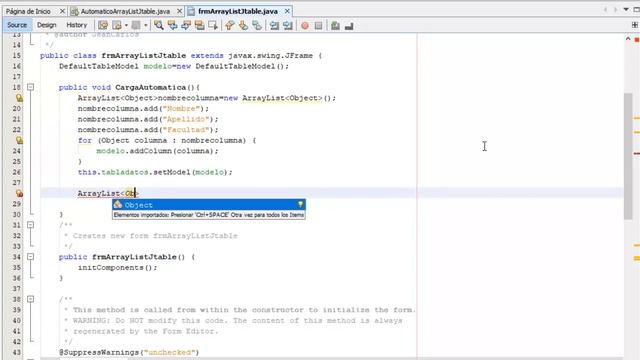Switch to the AutomaticoArrayListJtable.java tab
Viewport: 640px width, 360px height.
125,11
